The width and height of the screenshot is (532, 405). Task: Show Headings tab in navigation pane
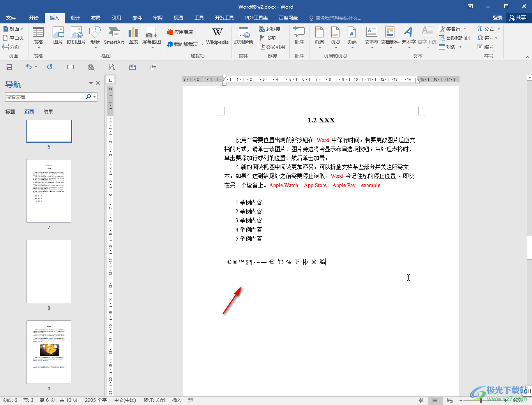tap(10, 112)
